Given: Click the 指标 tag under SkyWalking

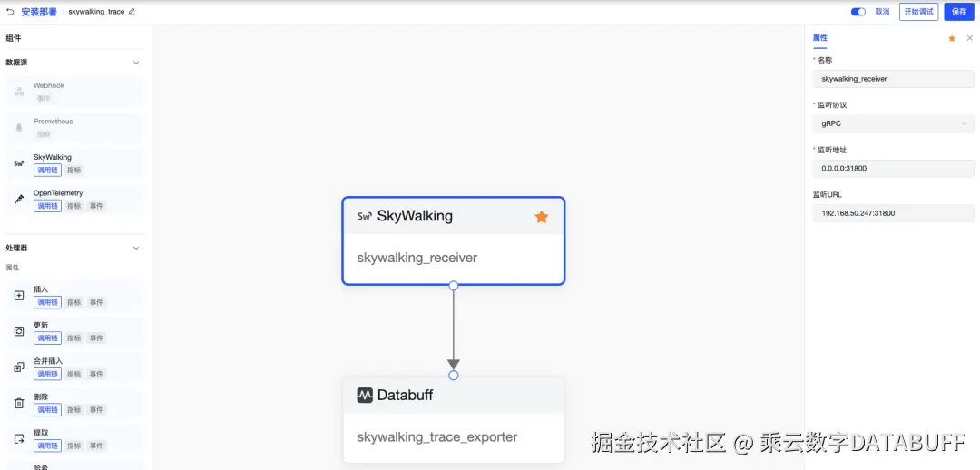Looking at the screenshot, I should (73, 170).
